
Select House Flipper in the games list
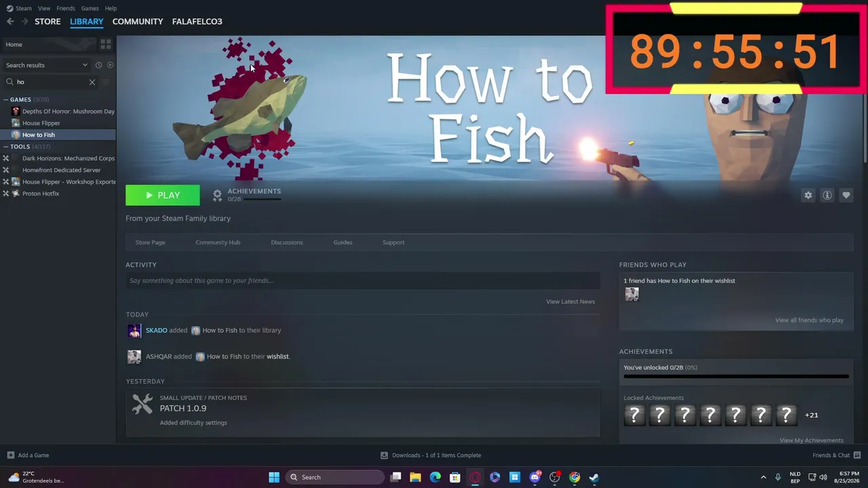41,123
